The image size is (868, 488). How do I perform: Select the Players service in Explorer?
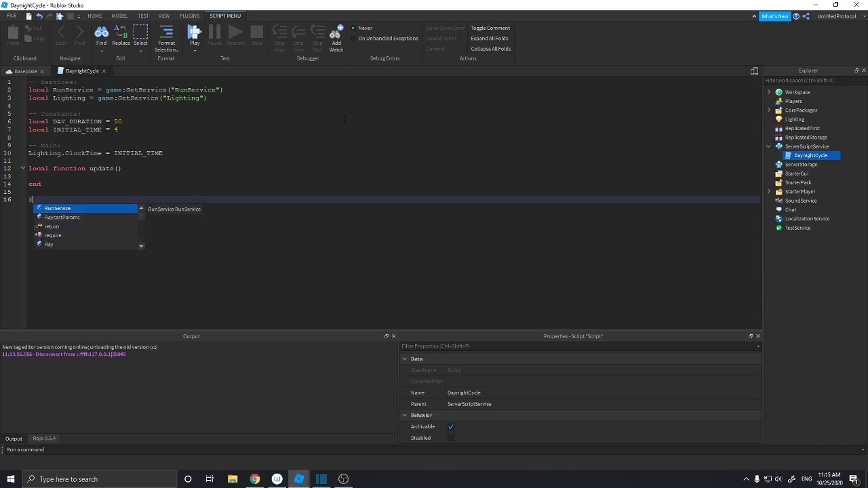click(x=793, y=101)
